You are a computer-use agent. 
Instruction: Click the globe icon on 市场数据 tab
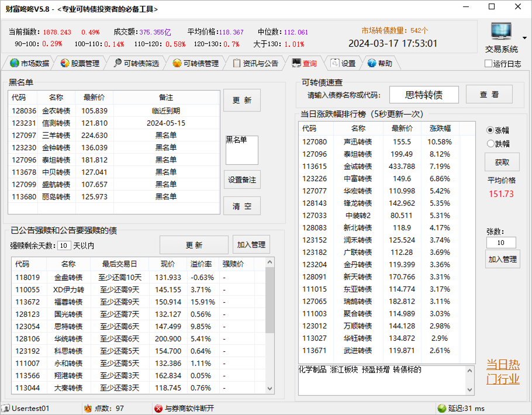click(x=15, y=63)
